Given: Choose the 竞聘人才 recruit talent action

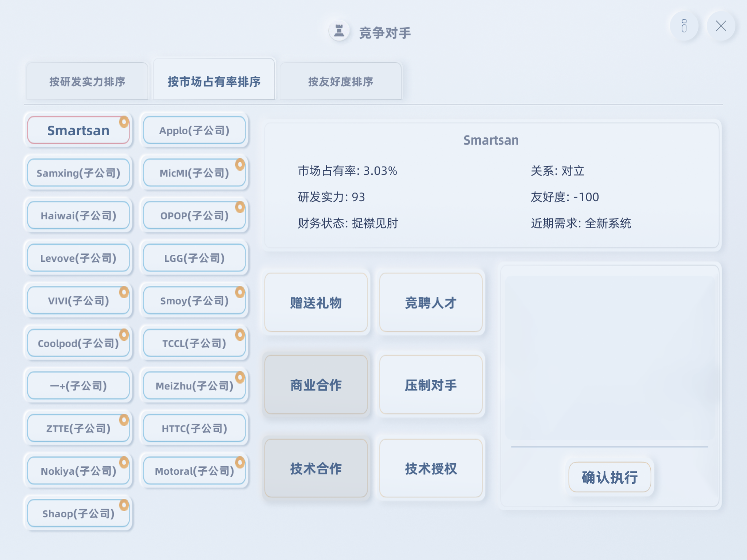Looking at the screenshot, I should pos(431,303).
